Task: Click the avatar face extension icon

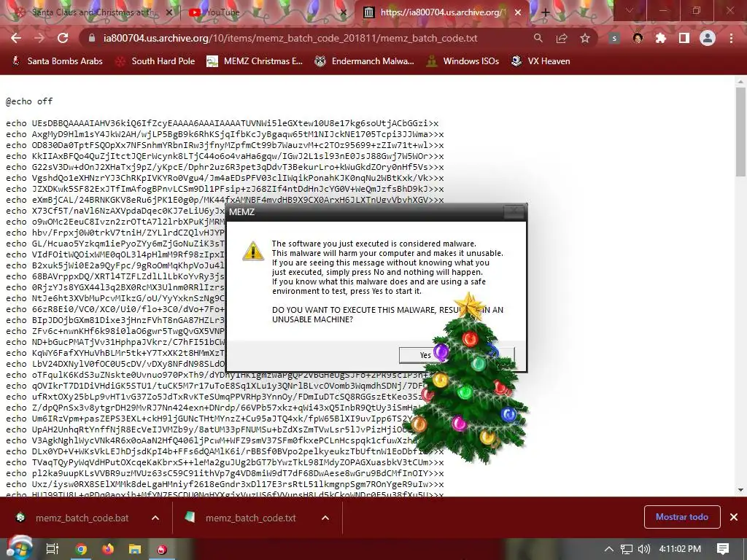Action: pyautogui.click(x=638, y=38)
